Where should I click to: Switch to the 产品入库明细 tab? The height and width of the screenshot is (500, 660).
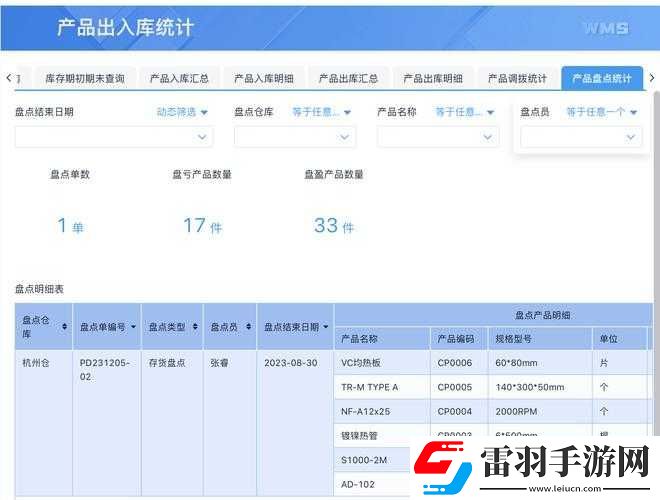(x=264, y=78)
